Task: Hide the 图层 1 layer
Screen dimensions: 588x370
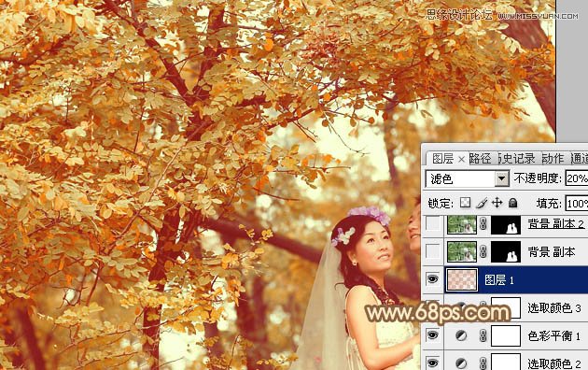Action: 433,279
